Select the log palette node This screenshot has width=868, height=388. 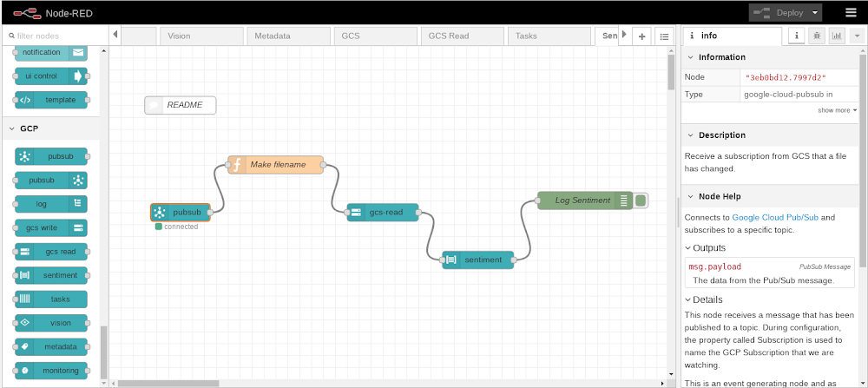point(51,204)
